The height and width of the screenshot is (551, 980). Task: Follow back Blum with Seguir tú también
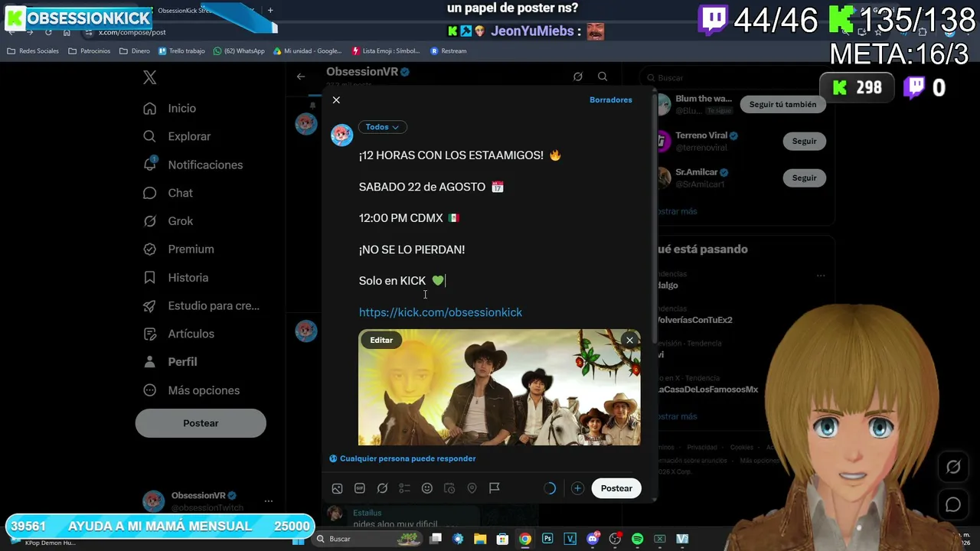pos(782,104)
